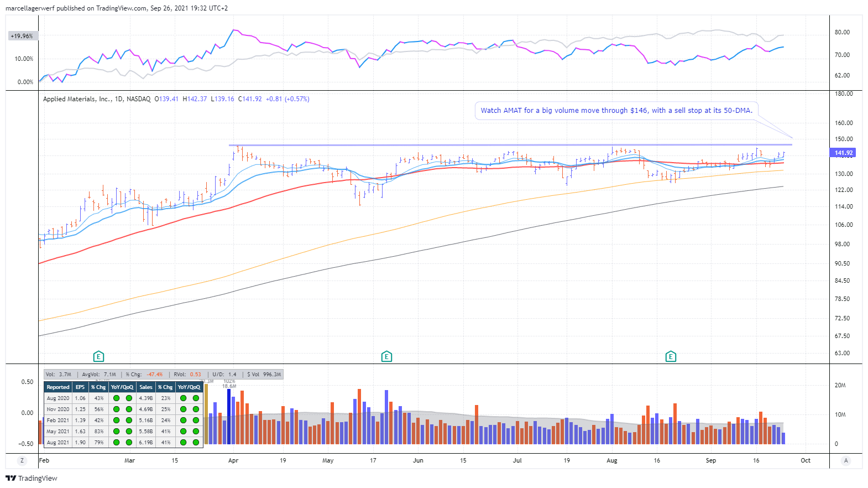
Task: Click the A auto-scale button at bottom right
Action: 846,460
